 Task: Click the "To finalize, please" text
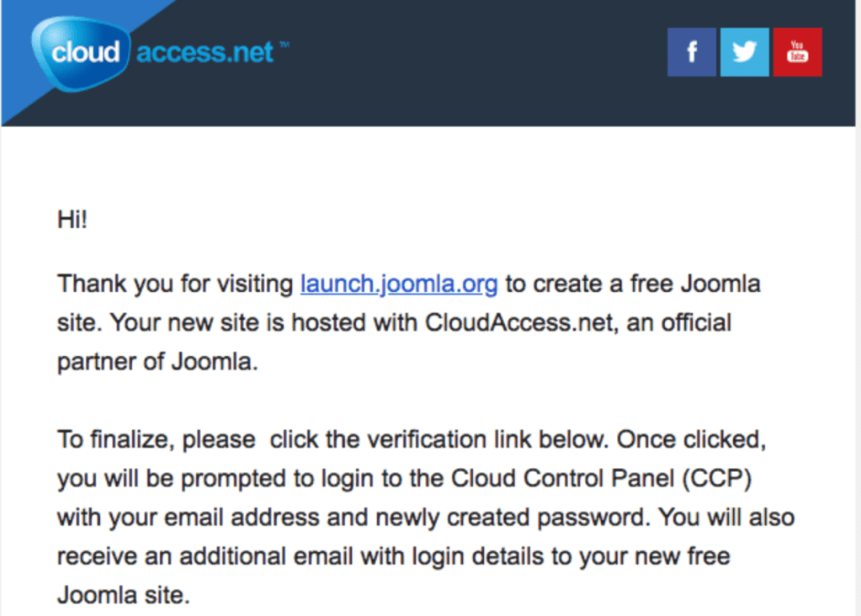coord(157,439)
